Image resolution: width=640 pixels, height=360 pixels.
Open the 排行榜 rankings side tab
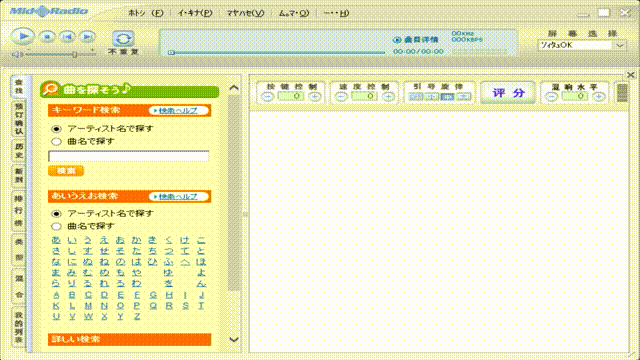19,211
